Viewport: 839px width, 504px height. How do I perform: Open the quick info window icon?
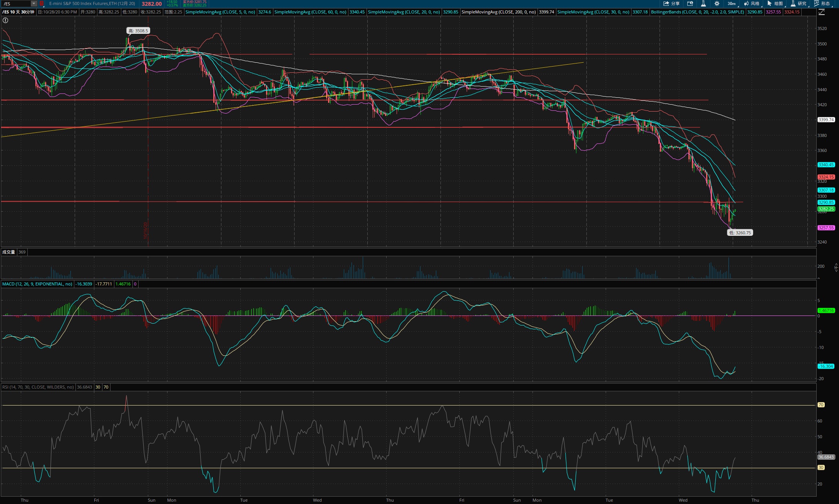coord(690,3)
